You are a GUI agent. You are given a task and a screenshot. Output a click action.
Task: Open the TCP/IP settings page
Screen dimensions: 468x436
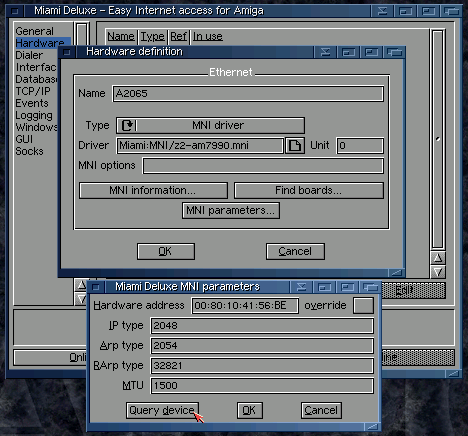[33, 91]
